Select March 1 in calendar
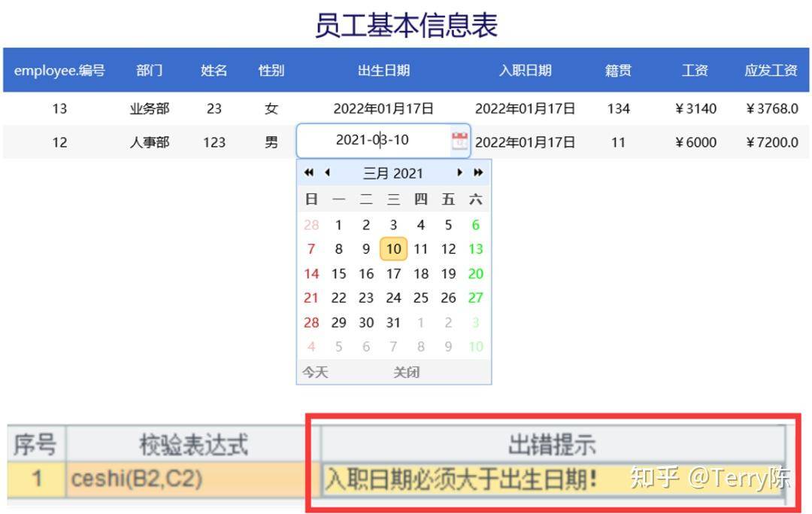 pos(338,225)
